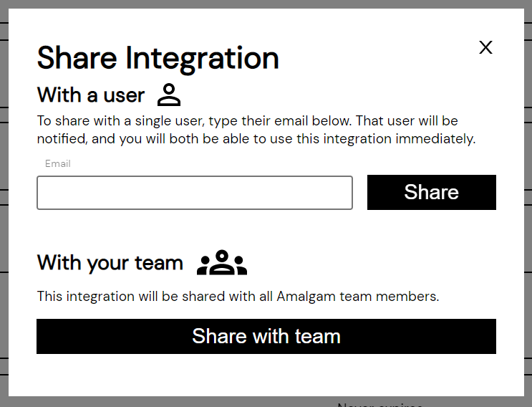The height and width of the screenshot is (407, 532).
Task: Click the dimmed overlay right of dialog
Action: (528, 203)
